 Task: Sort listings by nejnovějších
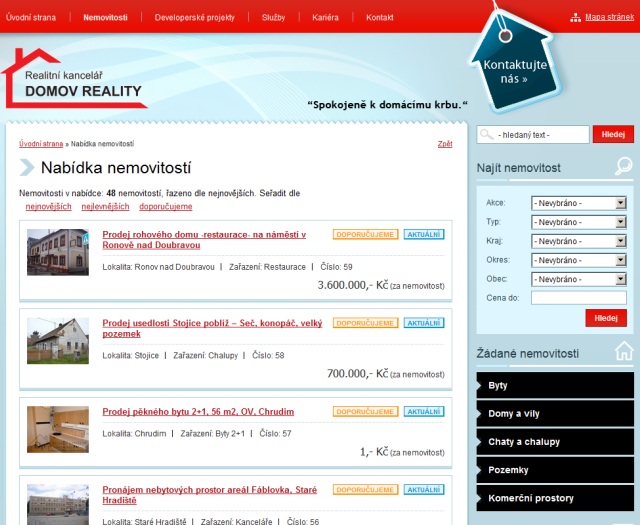tap(49, 207)
